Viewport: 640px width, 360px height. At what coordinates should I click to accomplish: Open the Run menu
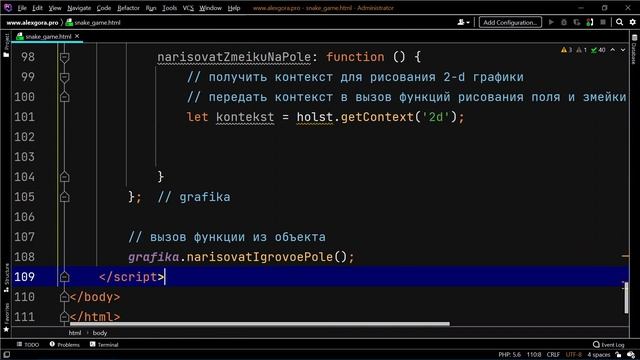coord(151,8)
